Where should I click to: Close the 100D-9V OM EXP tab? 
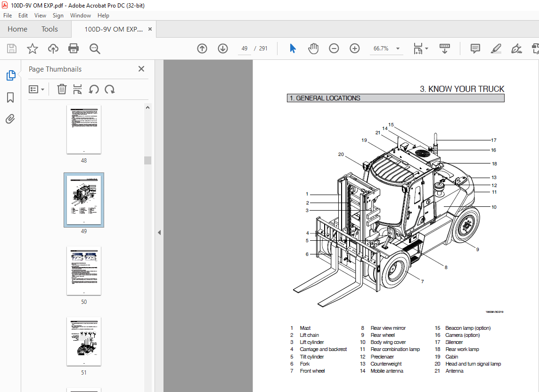[150, 29]
